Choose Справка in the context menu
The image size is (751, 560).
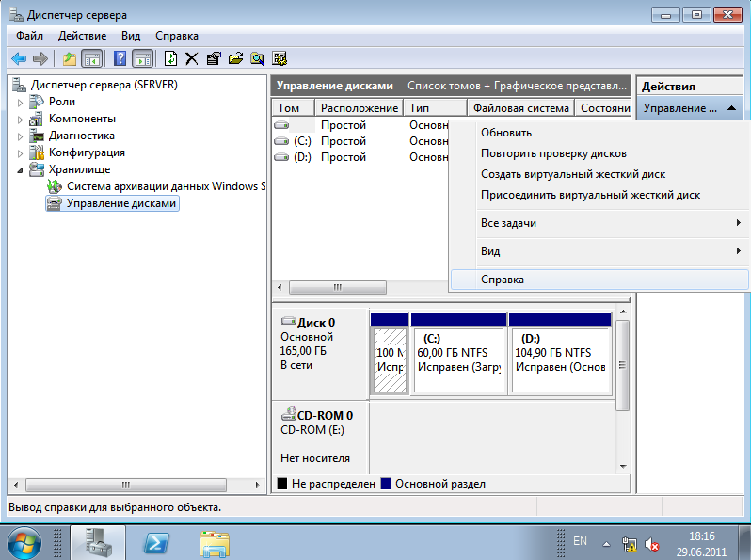tap(599, 280)
